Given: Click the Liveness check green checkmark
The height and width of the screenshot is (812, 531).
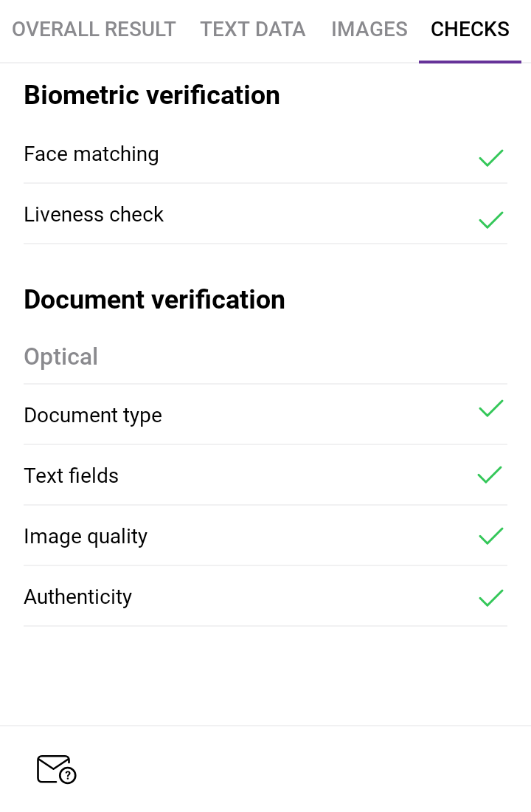Looking at the screenshot, I should 491,219.
